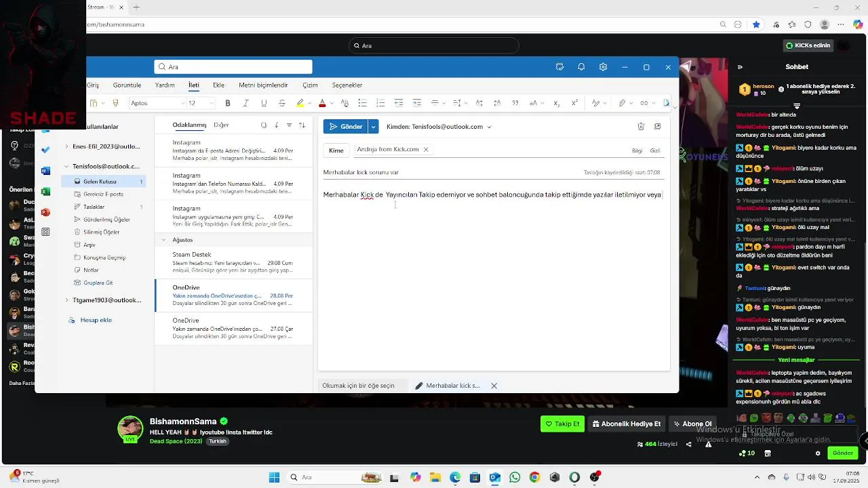Screen dimensions: 868x488
Task: Toggle italic formatting in message toolbar
Action: 245,103
